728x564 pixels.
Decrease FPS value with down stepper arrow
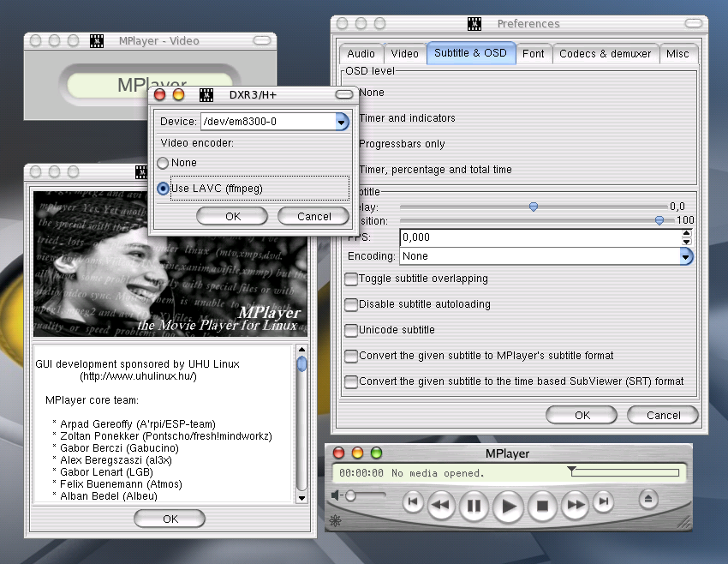point(687,242)
